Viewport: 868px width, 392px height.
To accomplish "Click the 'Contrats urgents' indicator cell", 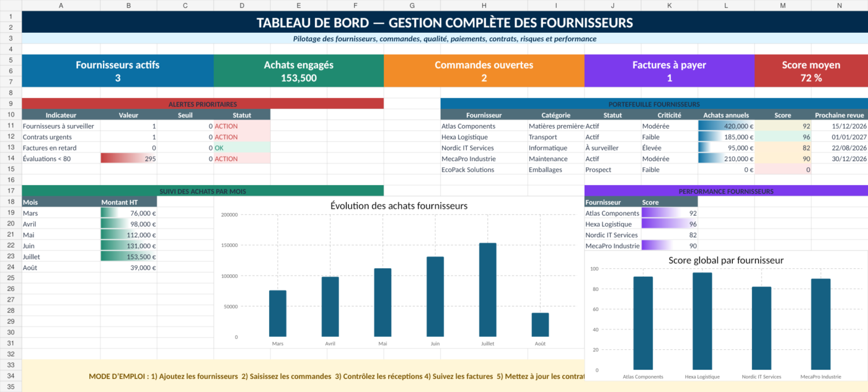I will (61, 137).
